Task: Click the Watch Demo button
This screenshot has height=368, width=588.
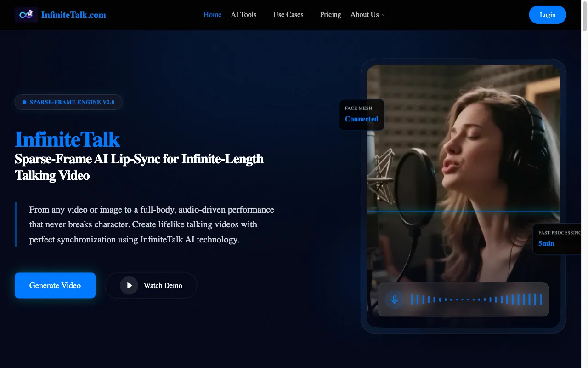Action: coord(151,285)
